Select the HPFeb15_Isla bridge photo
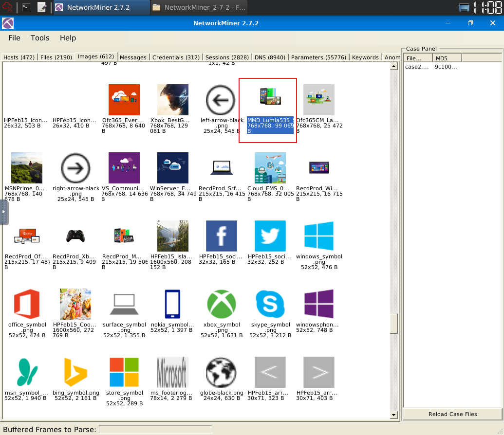 coord(172,236)
